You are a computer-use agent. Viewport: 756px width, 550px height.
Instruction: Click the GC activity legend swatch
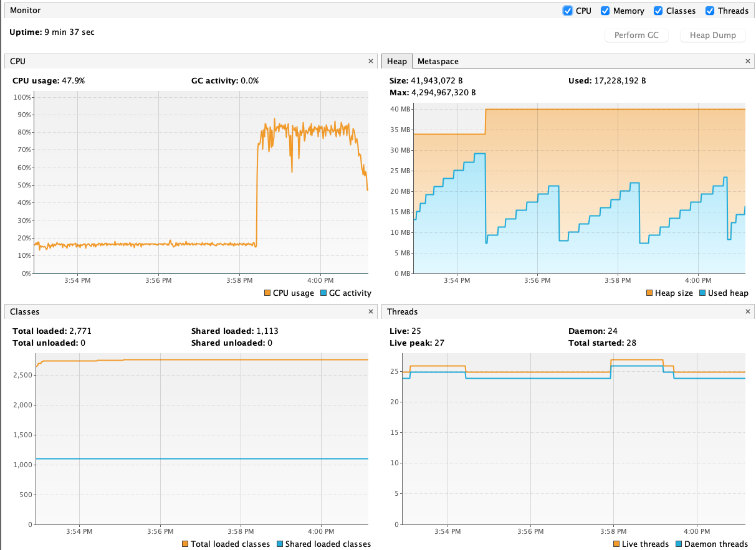pos(323,293)
